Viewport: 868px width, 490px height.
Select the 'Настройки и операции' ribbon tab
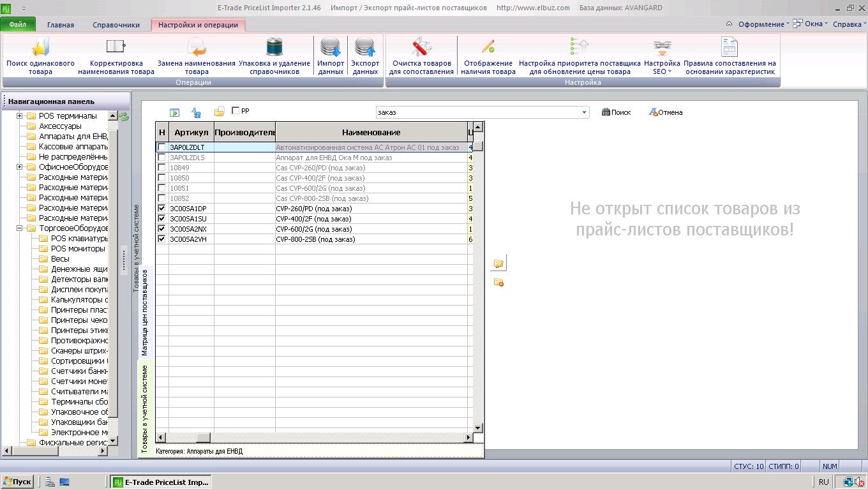click(198, 25)
